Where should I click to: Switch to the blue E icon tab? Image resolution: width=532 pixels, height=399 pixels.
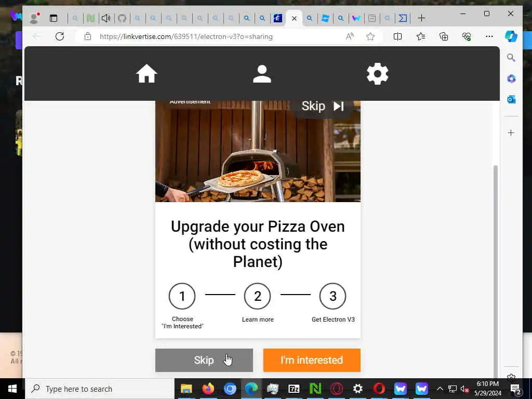click(x=278, y=18)
